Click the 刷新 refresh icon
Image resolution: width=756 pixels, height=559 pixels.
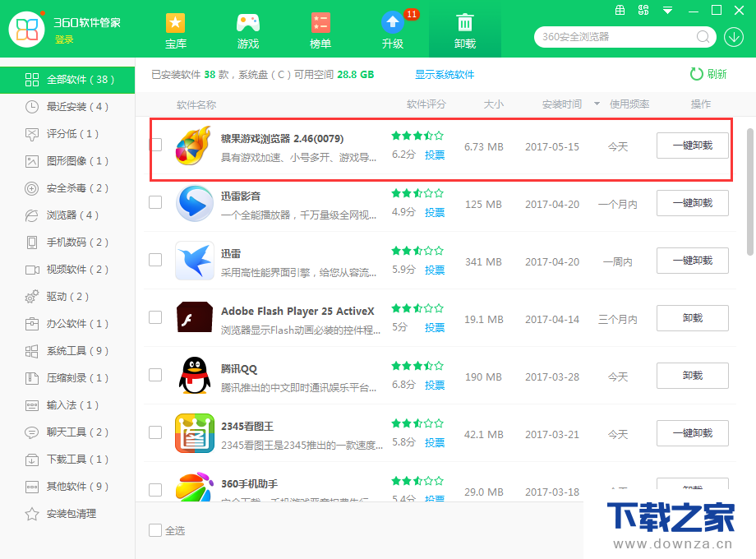pyautogui.click(x=696, y=74)
